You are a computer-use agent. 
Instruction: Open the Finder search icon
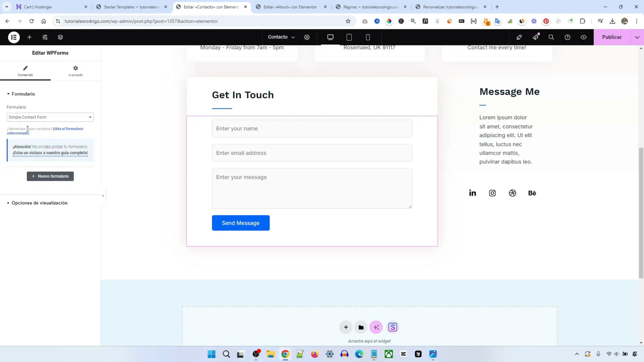pos(551,37)
